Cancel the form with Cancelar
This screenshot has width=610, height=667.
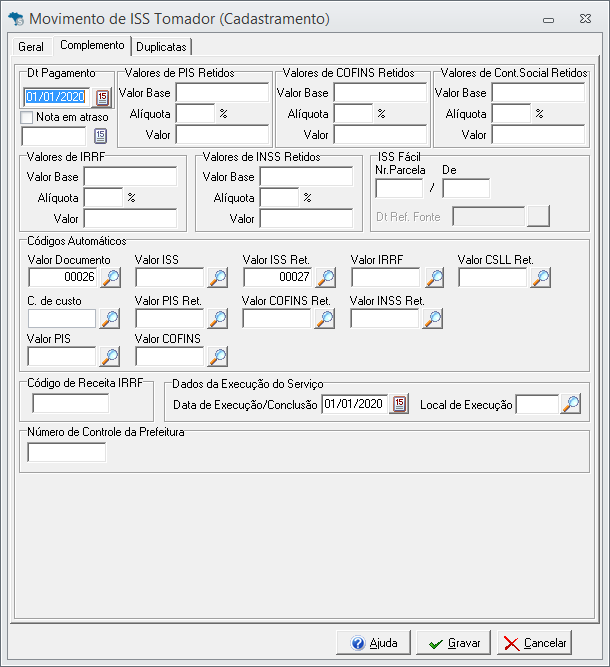534,643
